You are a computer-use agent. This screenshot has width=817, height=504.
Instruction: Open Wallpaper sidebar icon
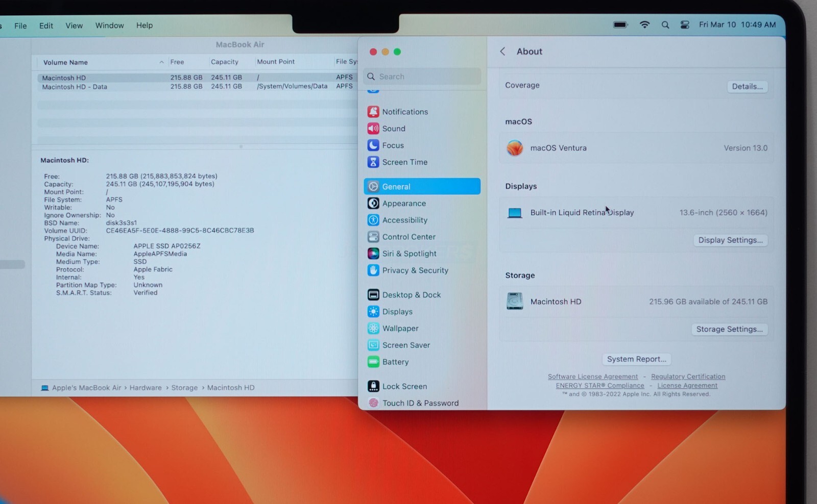tap(373, 329)
